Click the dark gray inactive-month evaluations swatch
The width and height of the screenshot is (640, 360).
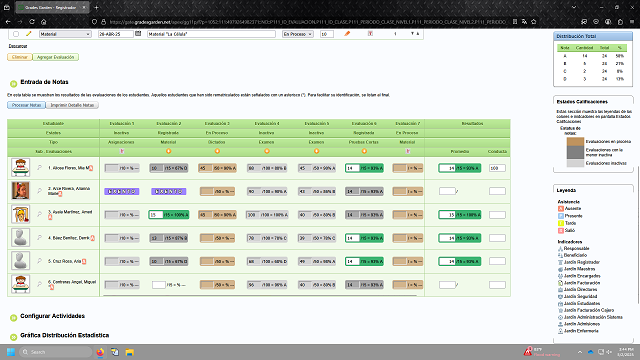576,152
